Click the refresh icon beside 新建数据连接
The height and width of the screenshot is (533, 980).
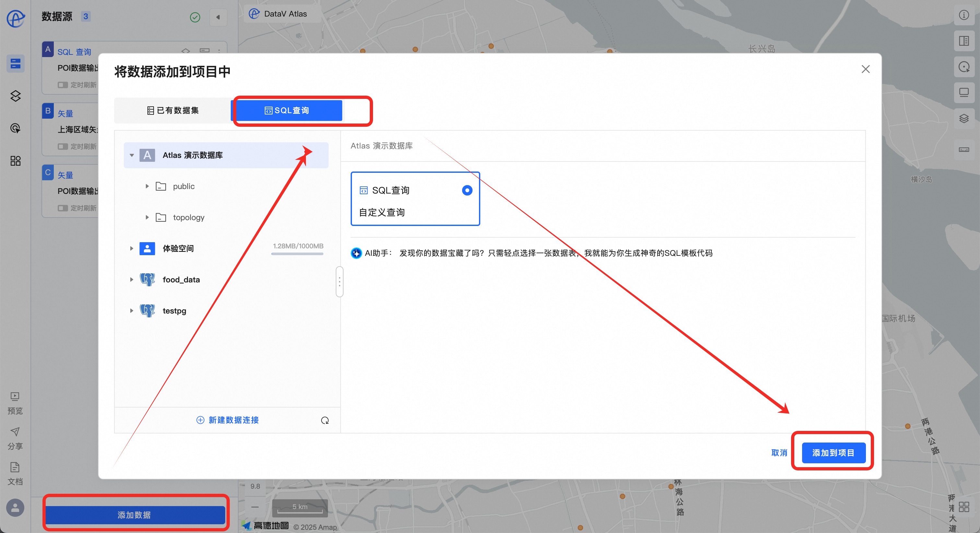(x=324, y=420)
